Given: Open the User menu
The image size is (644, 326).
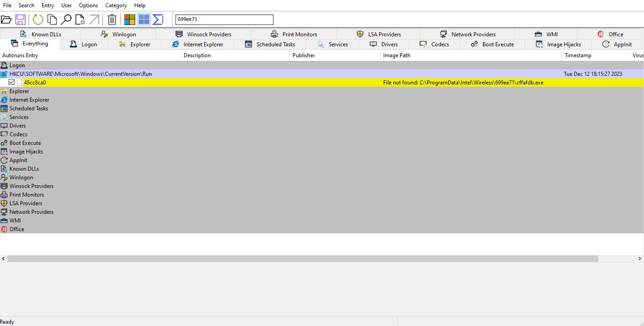Looking at the screenshot, I should click(67, 5).
